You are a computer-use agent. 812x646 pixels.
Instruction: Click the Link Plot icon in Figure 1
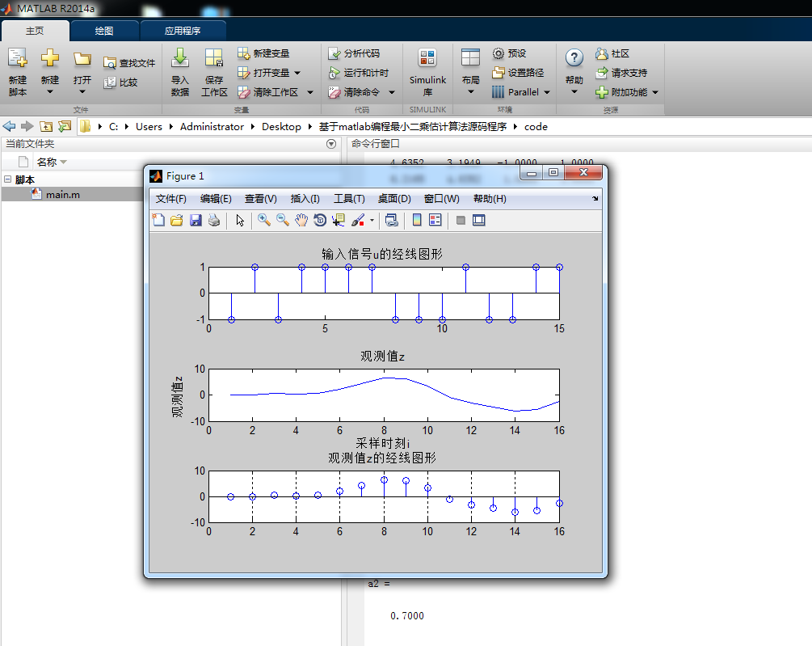(x=392, y=220)
